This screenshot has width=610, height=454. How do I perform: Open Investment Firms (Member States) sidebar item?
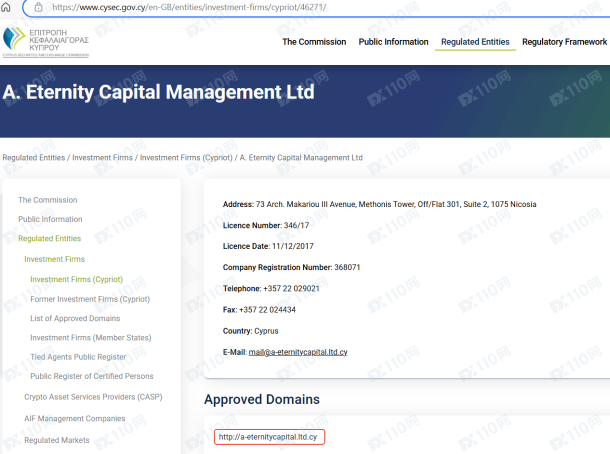(91, 338)
